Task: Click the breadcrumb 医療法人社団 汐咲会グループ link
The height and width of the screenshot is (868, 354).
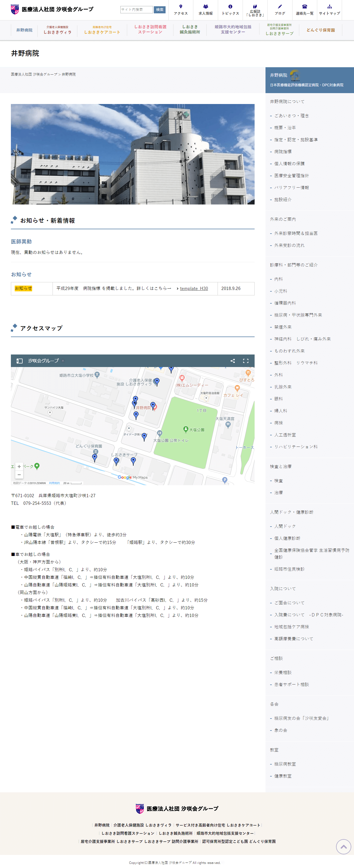Action: (x=34, y=75)
